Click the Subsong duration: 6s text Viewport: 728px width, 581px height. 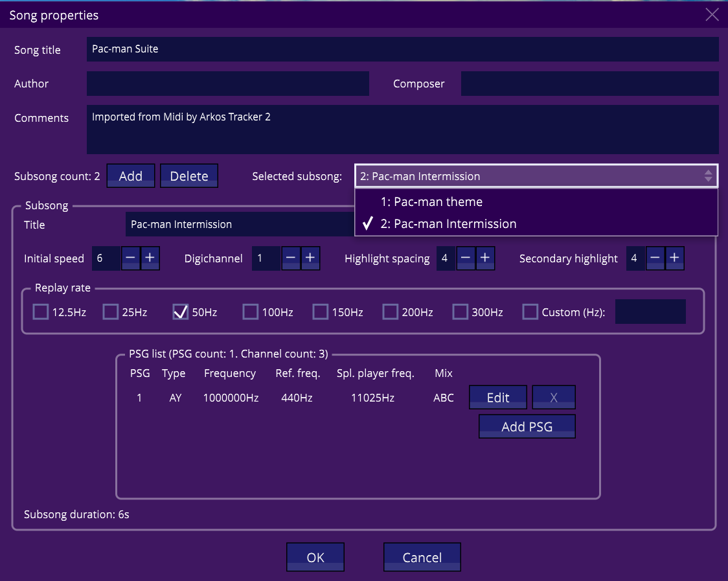click(x=76, y=514)
